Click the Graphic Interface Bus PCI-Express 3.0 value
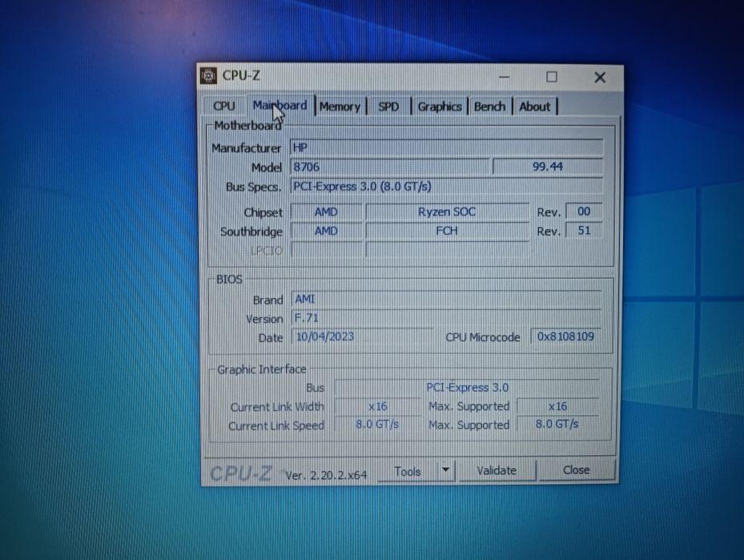Screen dimensions: 744x560 467,387
